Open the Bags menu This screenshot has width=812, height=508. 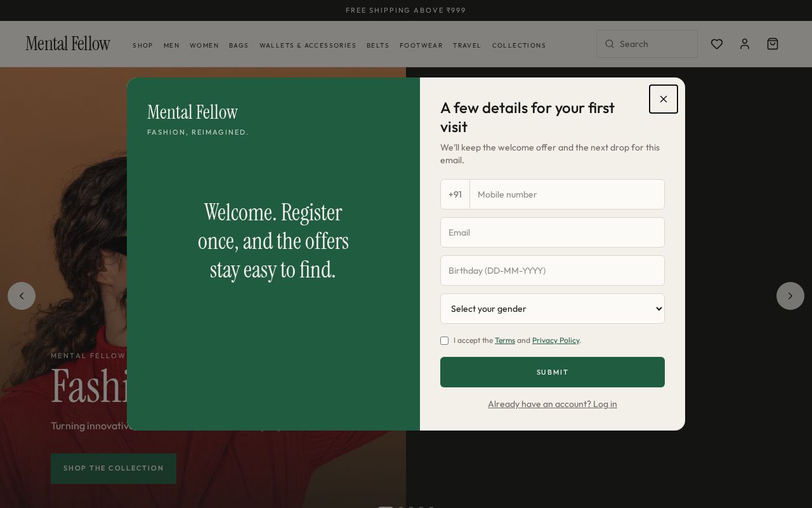pyautogui.click(x=239, y=45)
